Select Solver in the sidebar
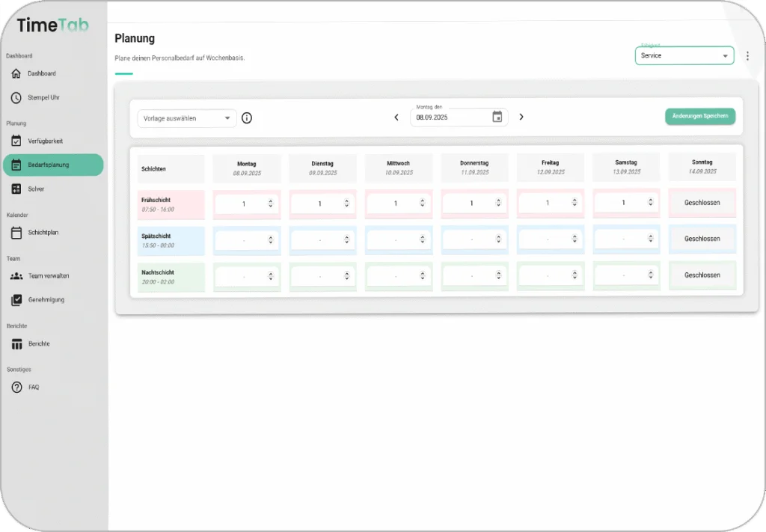The height and width of the screenshot is (532, 766). pyautogui.click(x=37, y=189)
